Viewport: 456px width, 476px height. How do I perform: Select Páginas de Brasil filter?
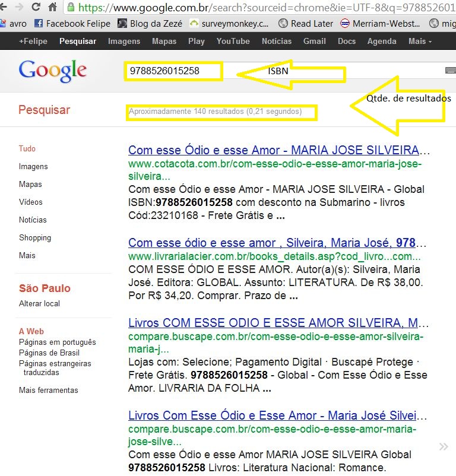49,353
